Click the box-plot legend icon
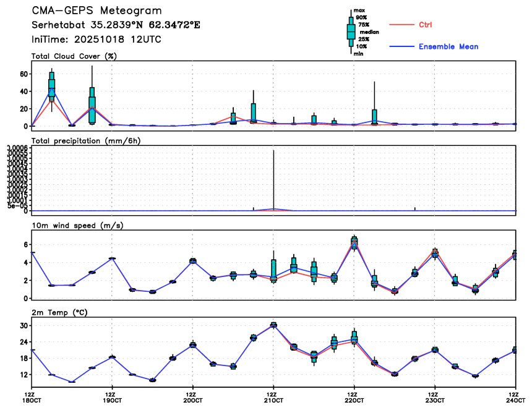 (x=351, y=31)
